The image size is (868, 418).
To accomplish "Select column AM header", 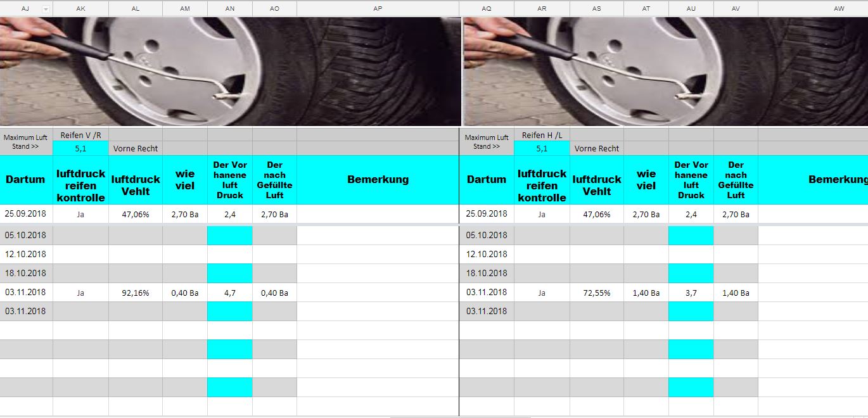I will (x=185, y=9).
